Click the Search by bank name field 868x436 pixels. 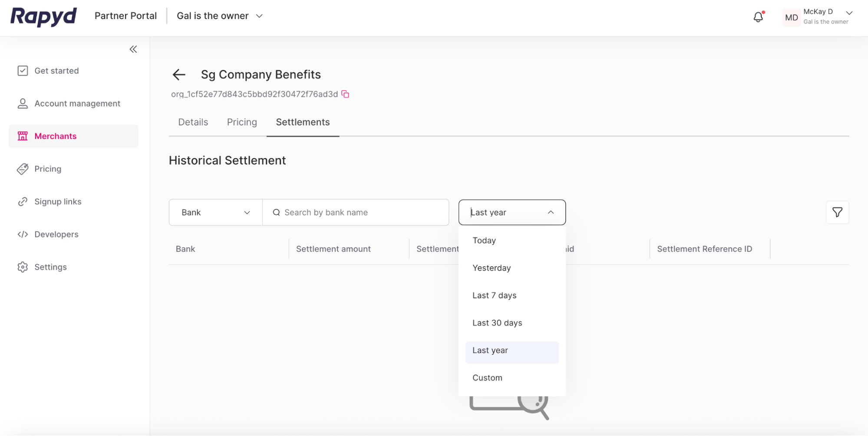pyautogui.click(x=356, y=212)
